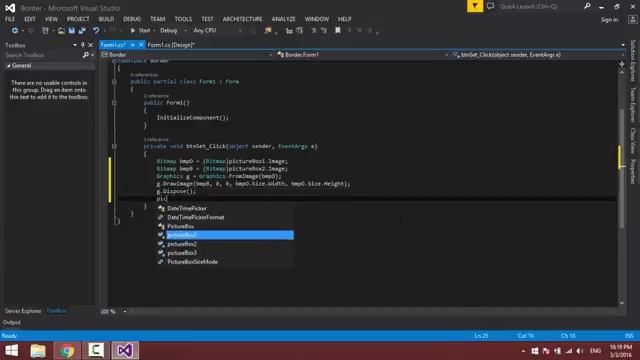
Task: Click the Sign in link
Action: click(x=609, y=20)
